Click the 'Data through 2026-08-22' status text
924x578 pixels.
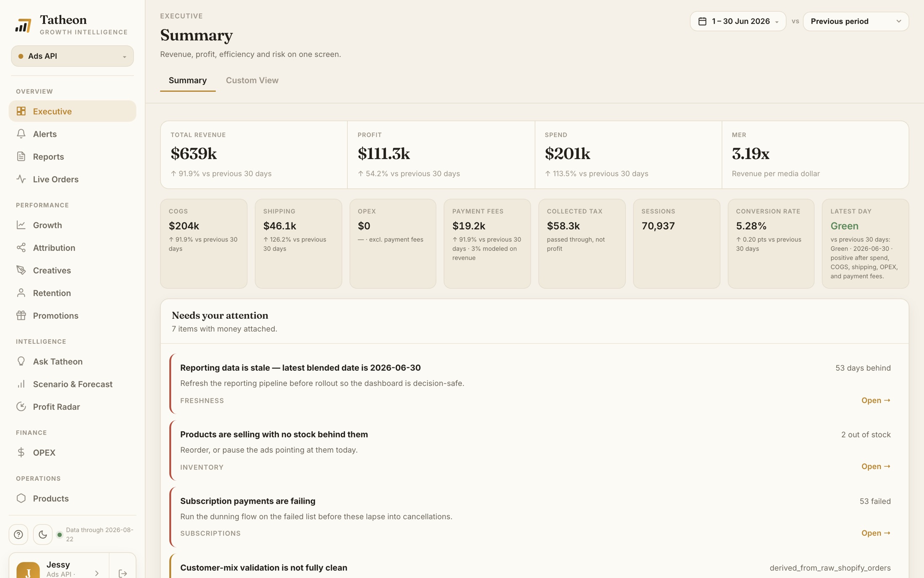coord(100,534)
